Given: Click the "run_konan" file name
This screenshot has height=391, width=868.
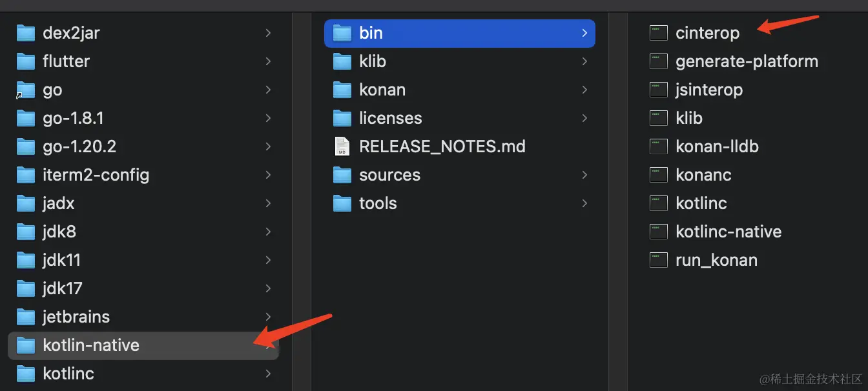Looking at the screenshot, I should pos(716,261).
